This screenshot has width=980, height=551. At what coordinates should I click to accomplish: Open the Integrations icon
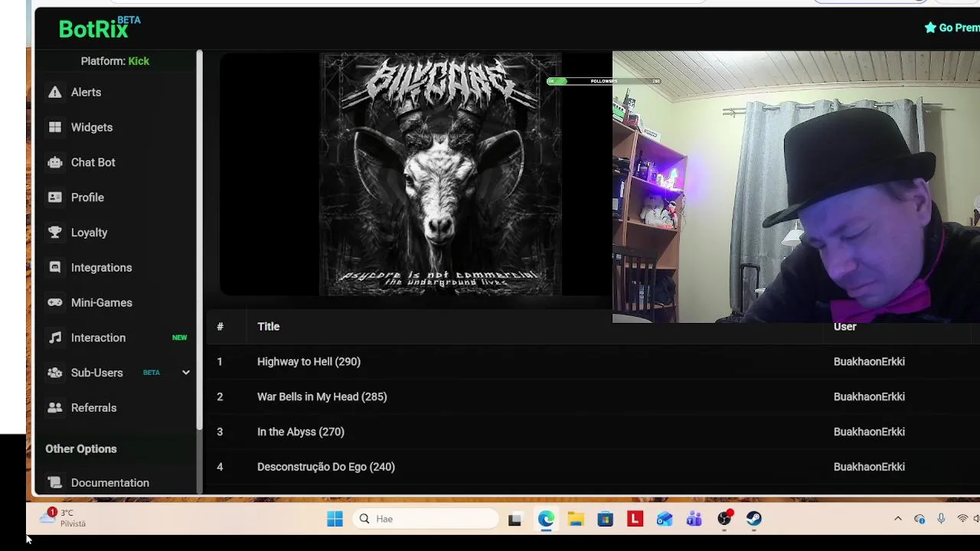(54, 268)
